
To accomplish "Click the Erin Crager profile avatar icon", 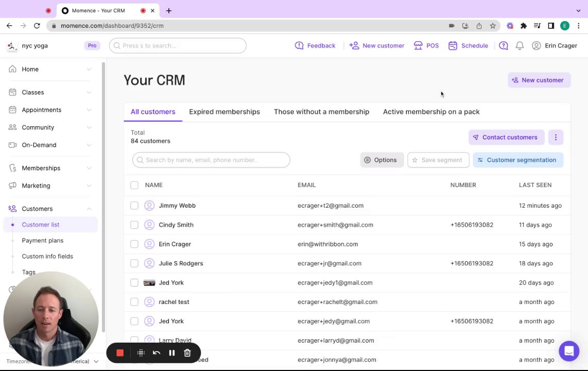I will click(536, 45).
